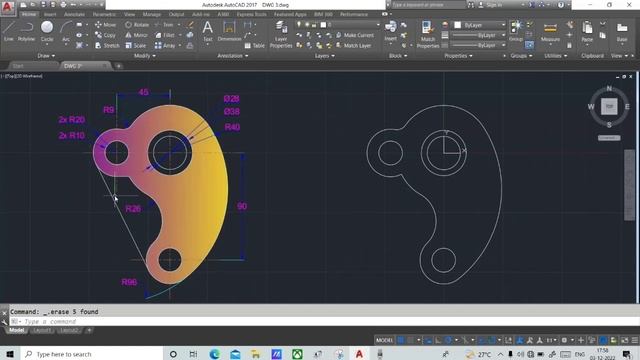The image size is (640, 360).
Task: Click the Stretch tool
Action: (x=107, y=46)
